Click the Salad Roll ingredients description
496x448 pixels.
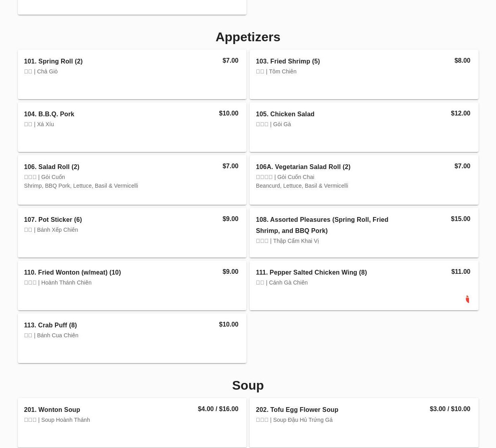coord(81,186)
